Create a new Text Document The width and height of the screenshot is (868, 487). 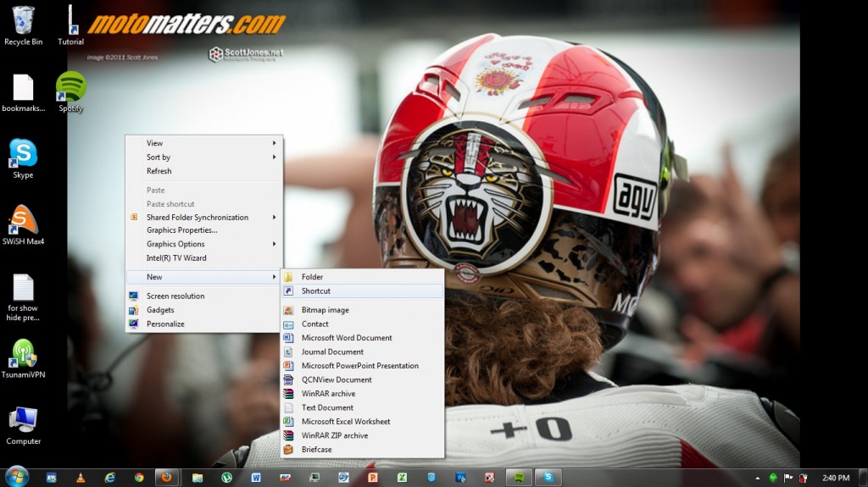pyautogui.click(x=363, y=407)
